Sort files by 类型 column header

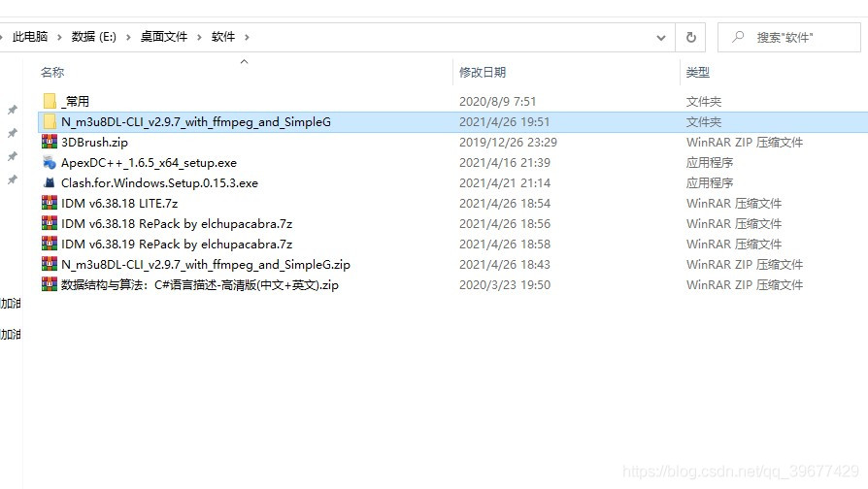click(x=697, y=72)
